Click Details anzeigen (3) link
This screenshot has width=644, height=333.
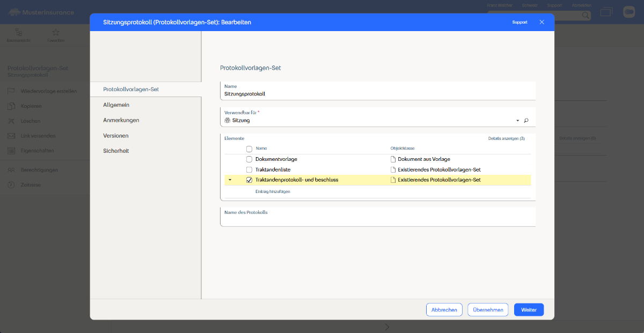(506, 138)
